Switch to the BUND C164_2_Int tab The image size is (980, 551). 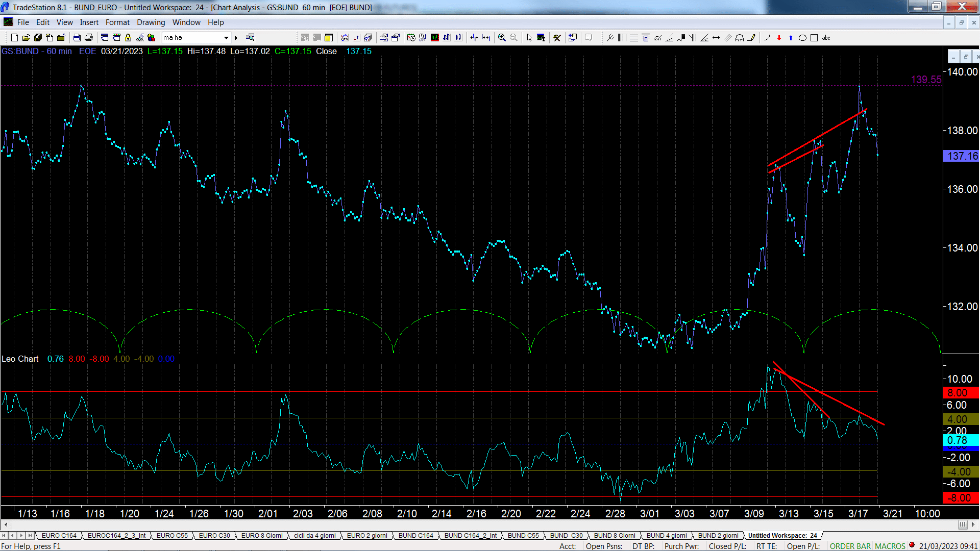470,536
